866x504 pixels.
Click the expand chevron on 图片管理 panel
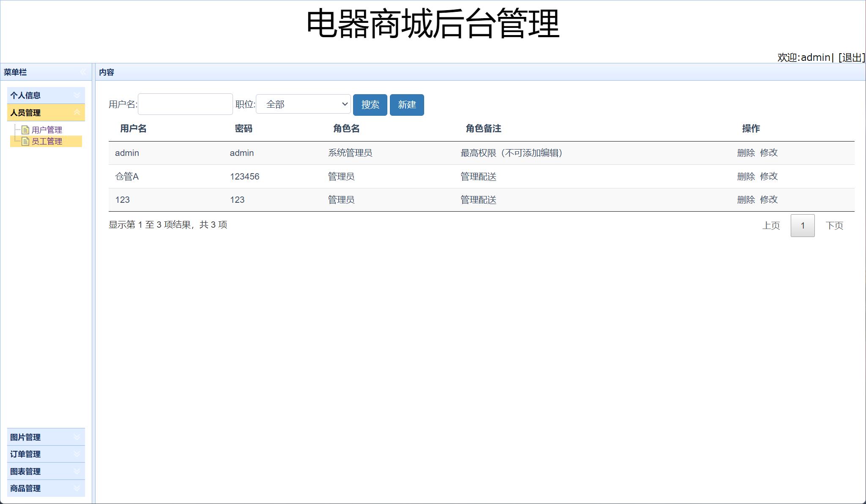[77, 437]
